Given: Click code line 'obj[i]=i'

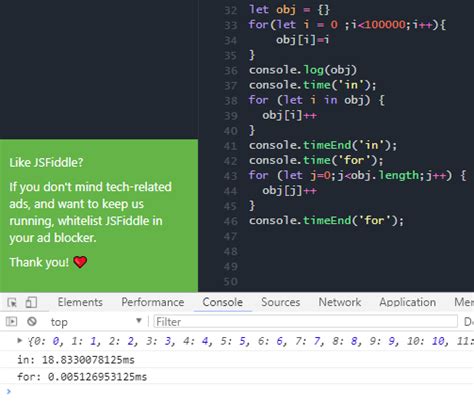Looking at the screenshot, I should pyautogui.click(x=302, y=40).
